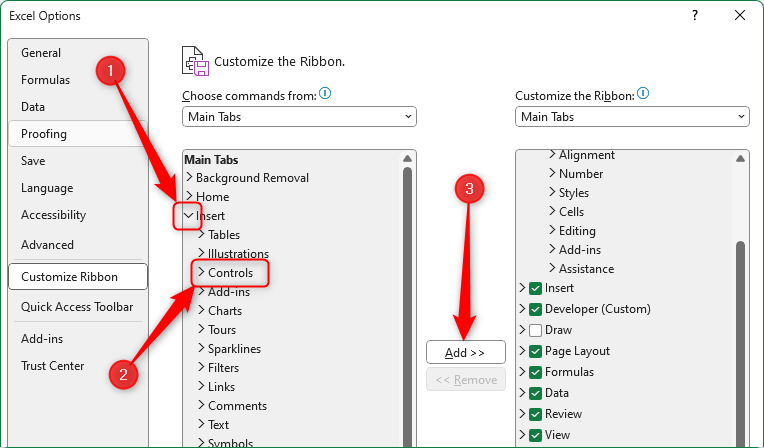The width and height of the screenshot is (764, 448).
Task: Open the Trust Center category
Action: pos(78,366)
